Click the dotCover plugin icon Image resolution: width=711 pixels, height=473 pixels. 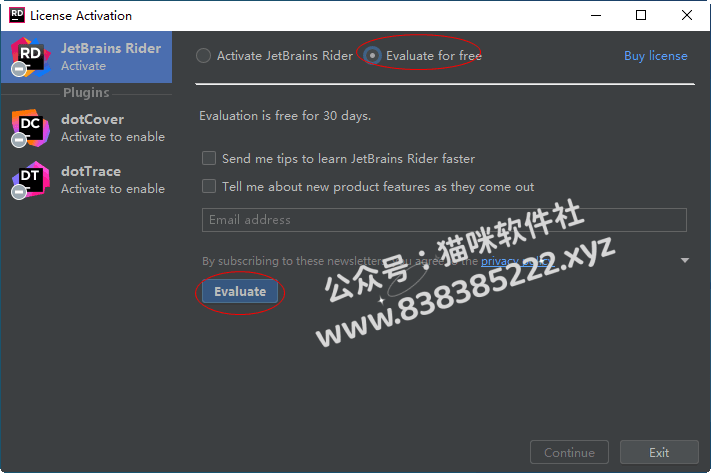coord(30,128)
